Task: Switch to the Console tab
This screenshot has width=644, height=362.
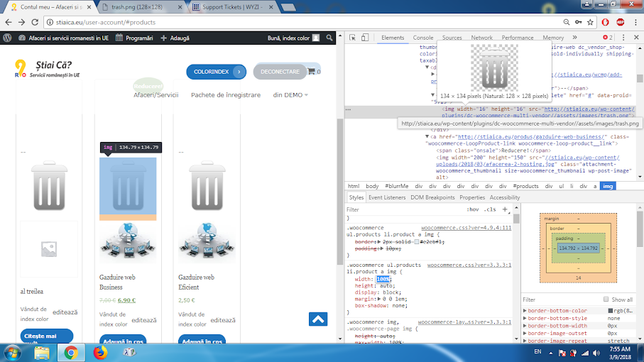Action: coord(423,38)
